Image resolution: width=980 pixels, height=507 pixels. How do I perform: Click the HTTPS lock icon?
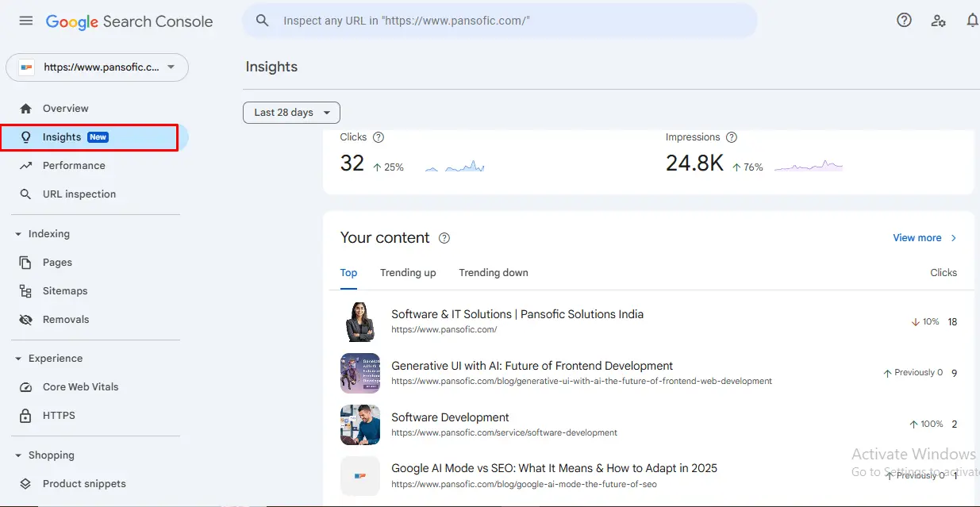coord(26,416)
